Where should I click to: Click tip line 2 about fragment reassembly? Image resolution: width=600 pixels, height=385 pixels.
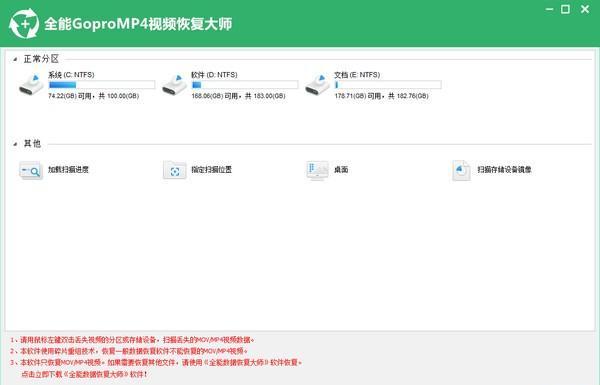[129, 351]
